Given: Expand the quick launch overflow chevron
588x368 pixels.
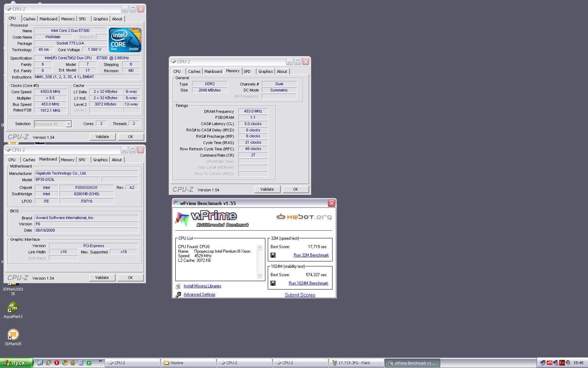Looking at the screenshot, I should [x=100, y=361].
